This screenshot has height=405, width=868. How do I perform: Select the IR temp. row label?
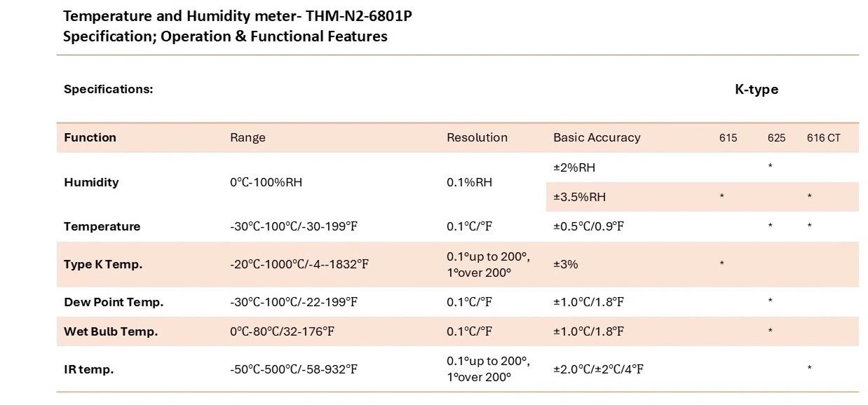[x=88, y=369]
